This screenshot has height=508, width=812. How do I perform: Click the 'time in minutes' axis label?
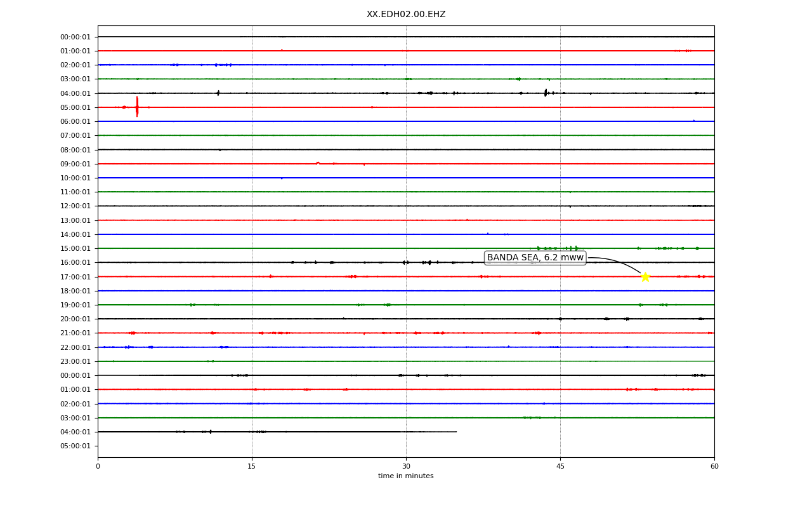click(x=406, y=476)
